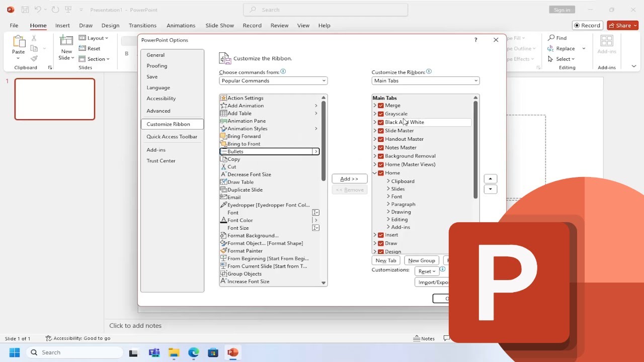644x362 pixels.
Task: Click the Share button in the title bar
Action: (623, 25)
